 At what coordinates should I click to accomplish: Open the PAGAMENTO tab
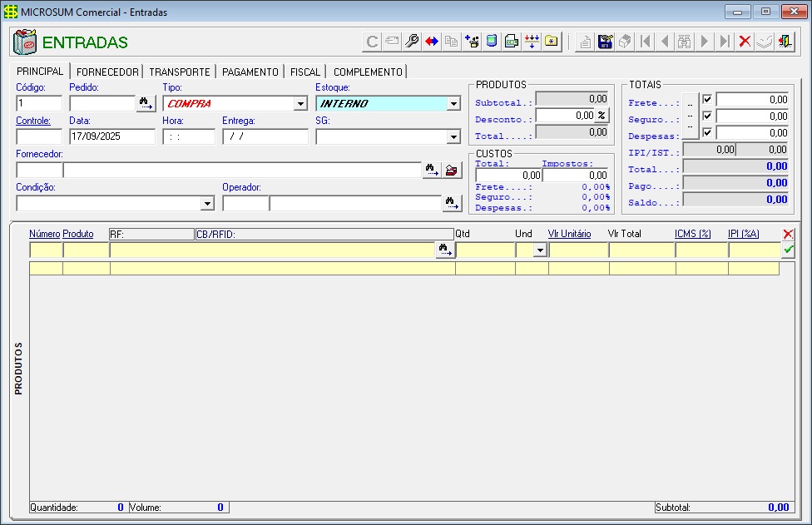click(250, 72)
